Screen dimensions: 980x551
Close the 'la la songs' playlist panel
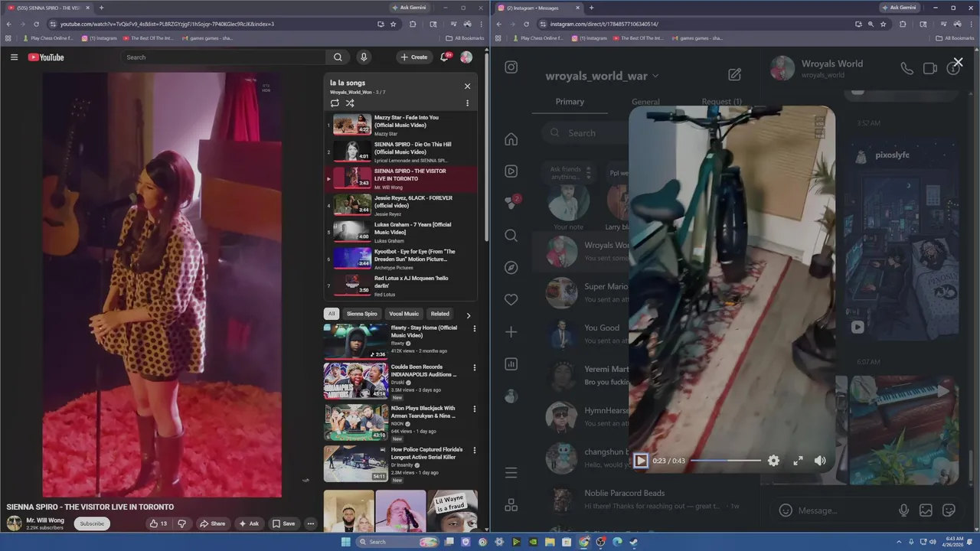coord(467,86)
